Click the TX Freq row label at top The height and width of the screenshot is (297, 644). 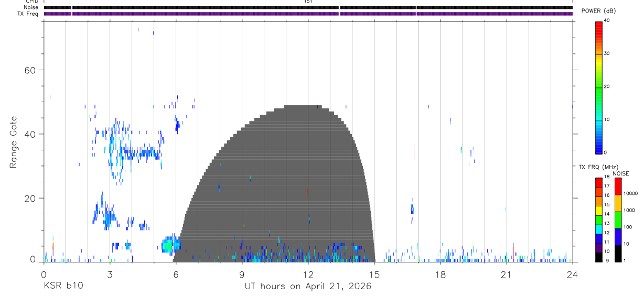28,13
